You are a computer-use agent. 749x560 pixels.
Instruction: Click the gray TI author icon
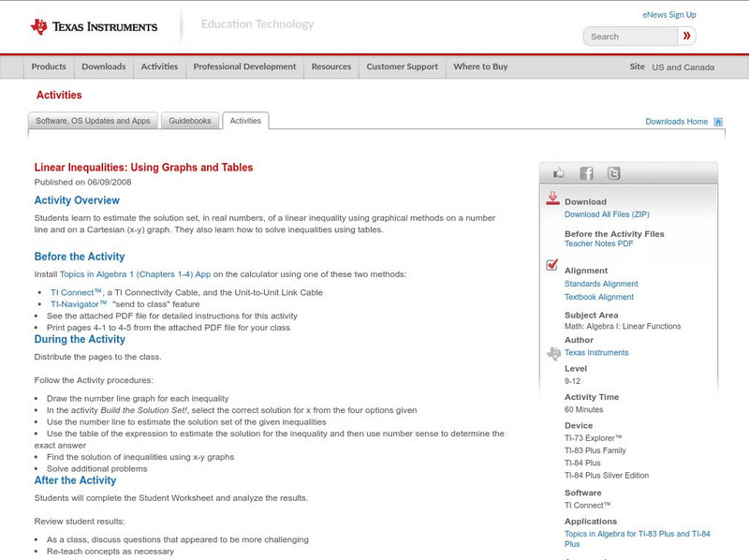(553, 353)
